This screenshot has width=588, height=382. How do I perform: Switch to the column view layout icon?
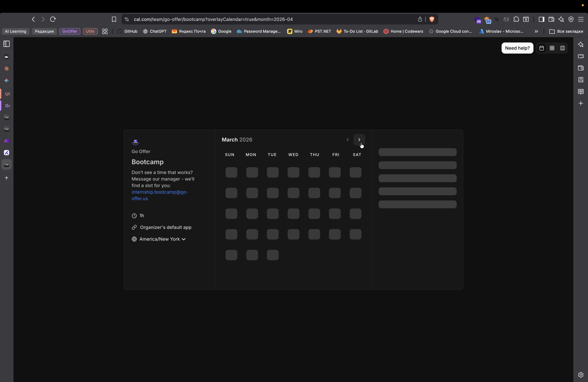pyautogui.click(x=562, y=48)
